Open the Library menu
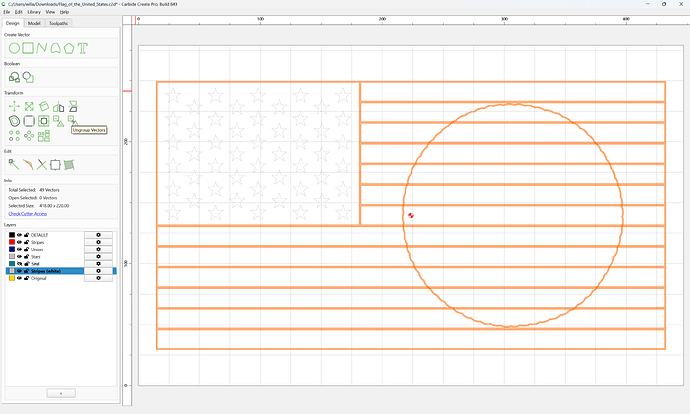This screenshot has width=690, height=414. [34, 12]
